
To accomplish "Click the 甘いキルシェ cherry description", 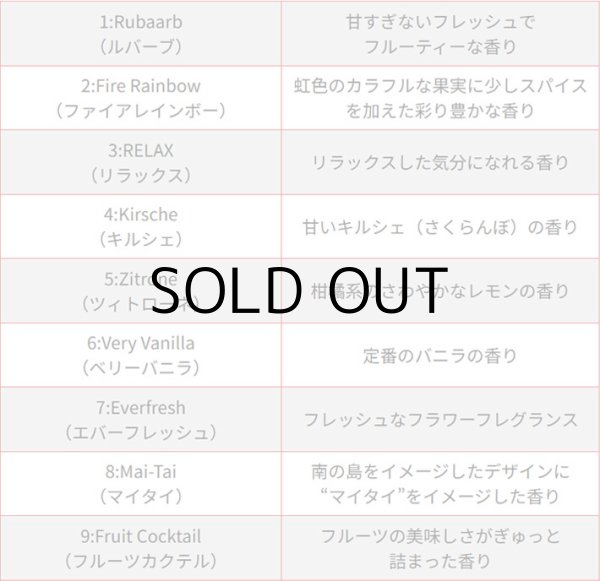I will click(x=440, y=227).
